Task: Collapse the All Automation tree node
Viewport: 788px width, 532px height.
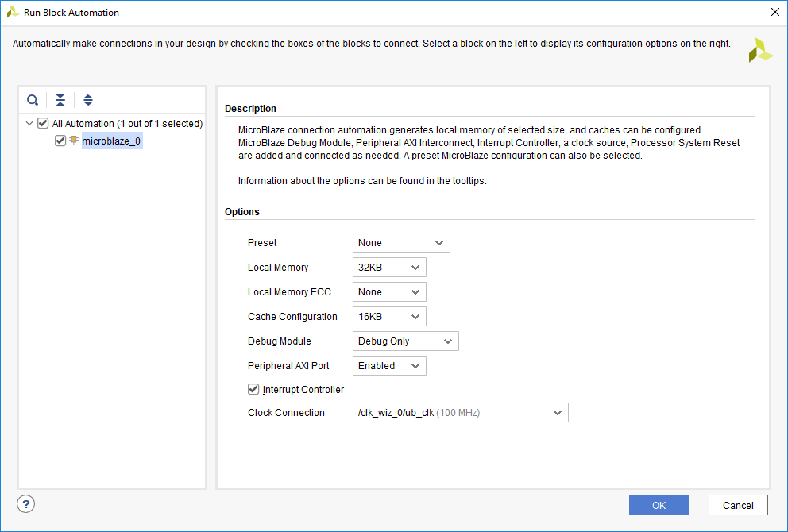Action: [x=29, y=124]
